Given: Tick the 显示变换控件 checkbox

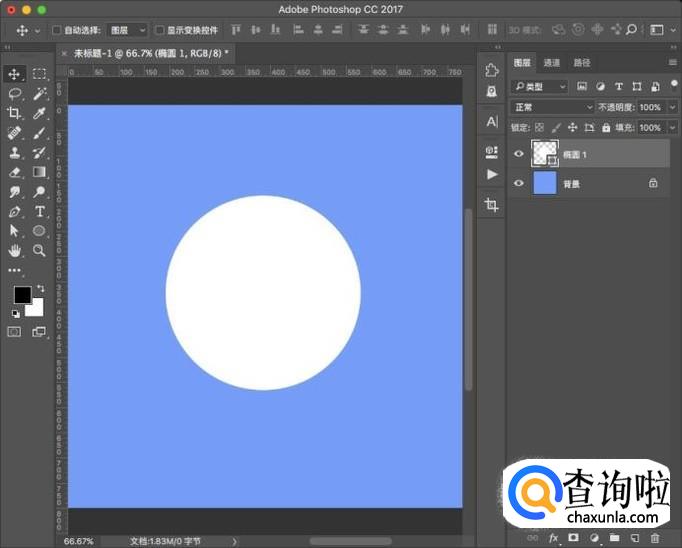Looking at the screenshot, I should pos(160,31).
